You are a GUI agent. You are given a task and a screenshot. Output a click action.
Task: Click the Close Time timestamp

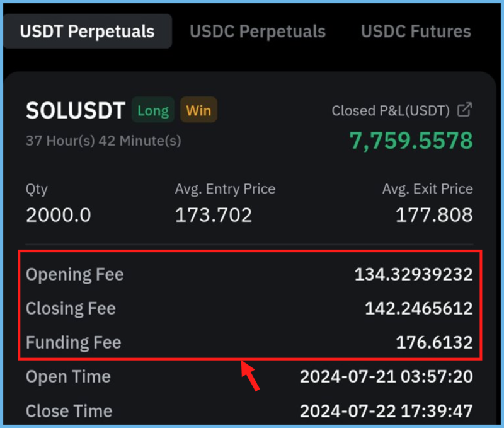(386, 410)
